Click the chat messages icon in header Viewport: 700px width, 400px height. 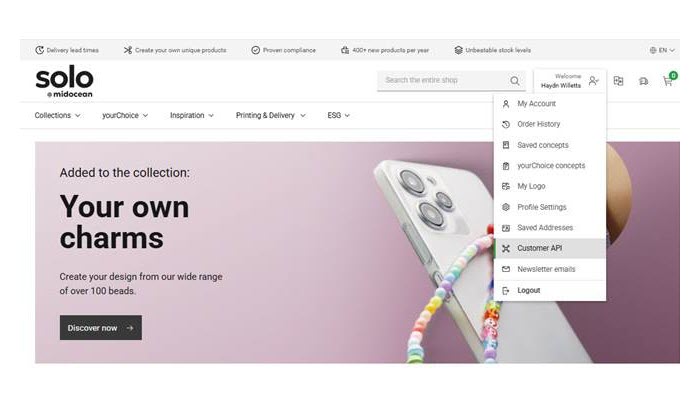[643, 81]
